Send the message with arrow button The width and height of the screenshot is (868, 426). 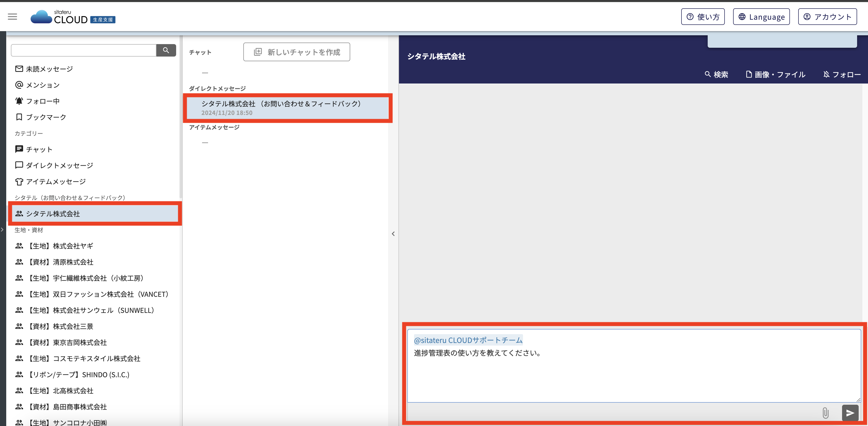click(850, 413)
